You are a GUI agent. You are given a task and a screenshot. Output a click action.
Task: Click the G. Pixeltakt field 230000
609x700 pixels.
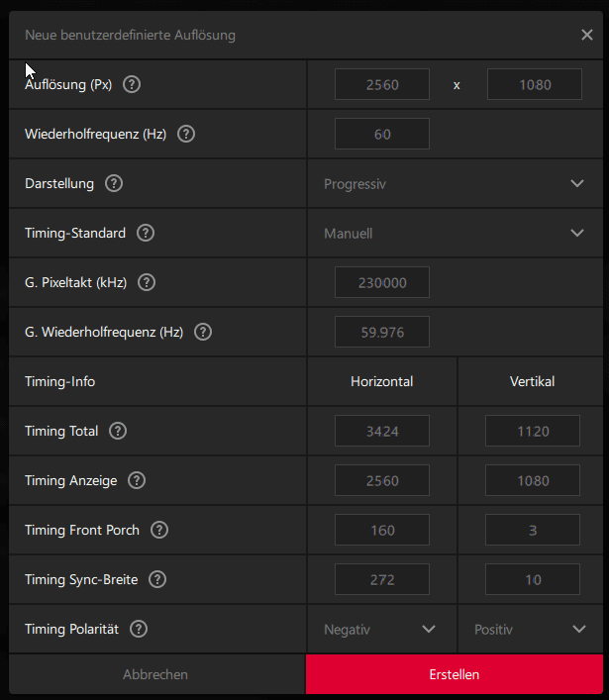point(382,282)
